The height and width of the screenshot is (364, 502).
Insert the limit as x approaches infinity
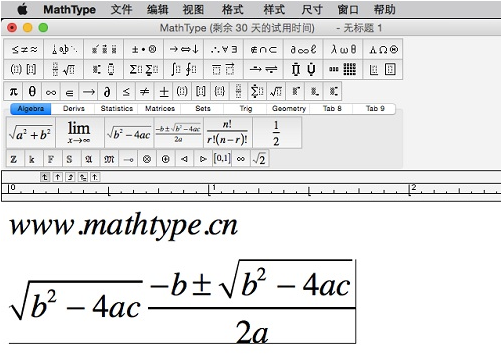click(x=79, y=132)
